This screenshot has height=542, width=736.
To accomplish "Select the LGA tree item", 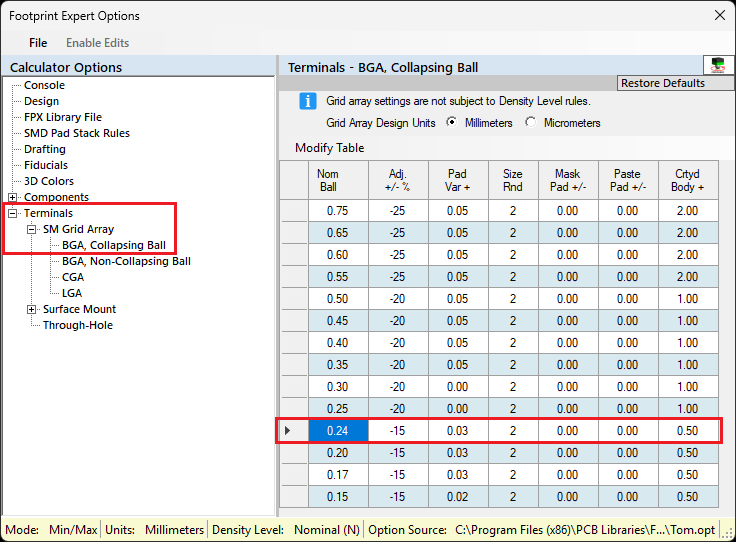I will pos(72,293).
